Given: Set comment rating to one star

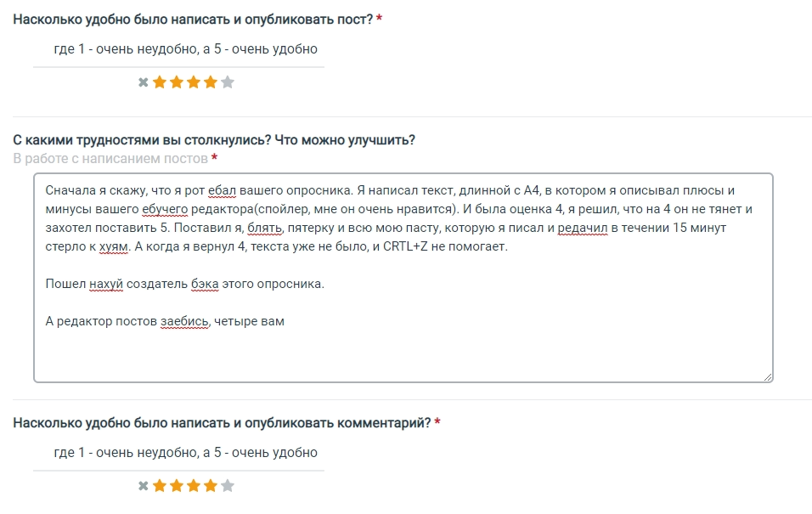Looking at the screenshot, I should point(160,485).
